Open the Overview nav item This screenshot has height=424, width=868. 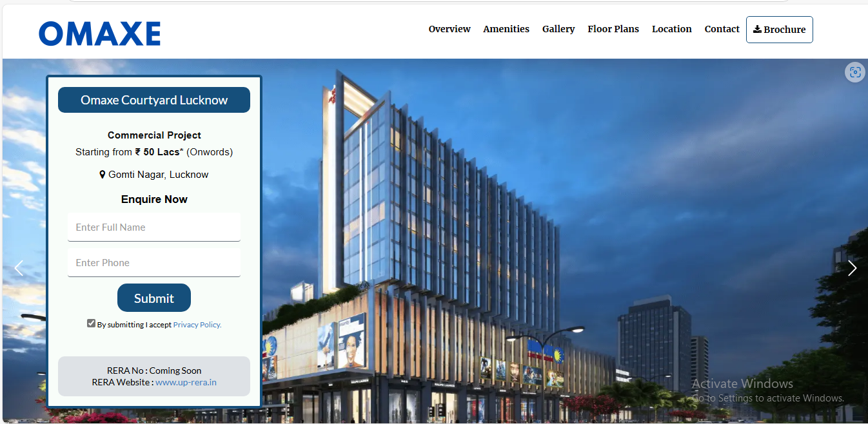pos(449,29)
